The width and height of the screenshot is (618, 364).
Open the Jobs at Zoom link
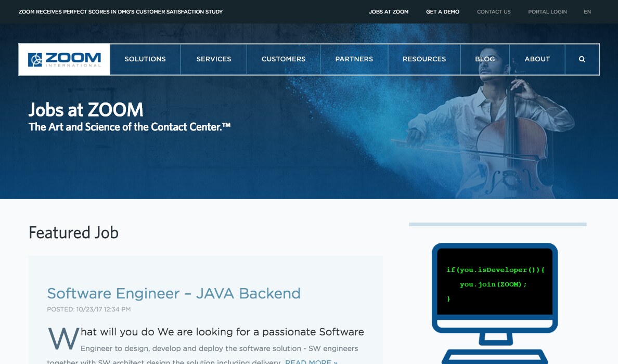389,12
